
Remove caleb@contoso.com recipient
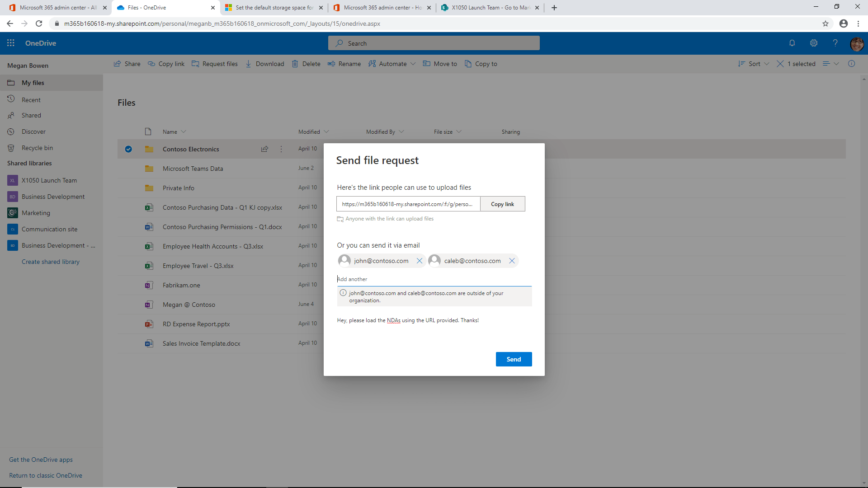coord(512,261)
